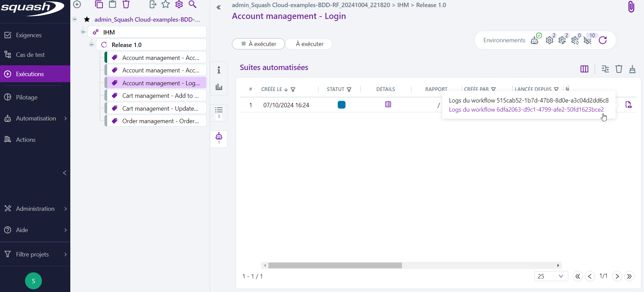Delete selected automated suite via trash icon
644x292 pixels.
pos(619,69)
